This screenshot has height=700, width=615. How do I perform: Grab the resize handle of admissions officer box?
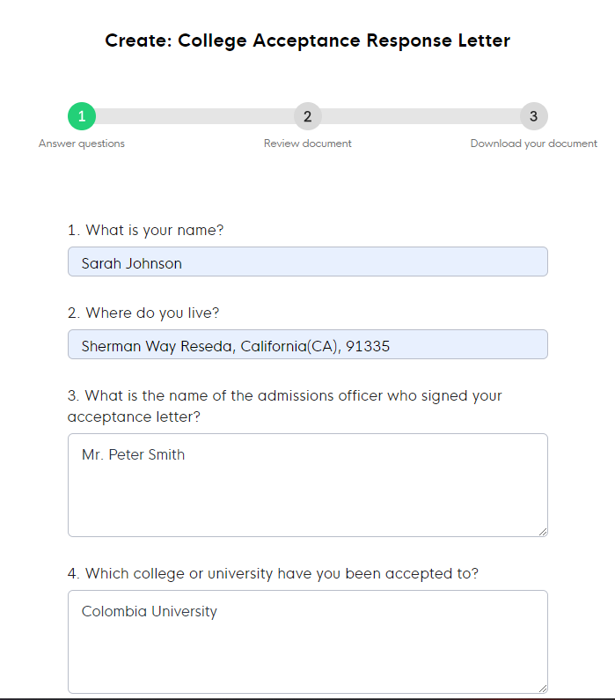[x=543, y=532]
